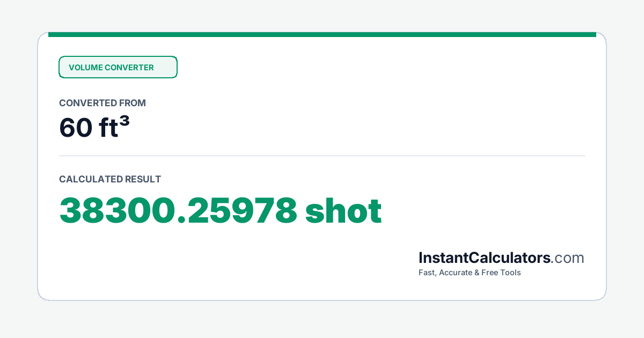The width and height of the screenshot is (644, 338).
Task: Click the green accent bar atop the card
Action: pos(322,34)
